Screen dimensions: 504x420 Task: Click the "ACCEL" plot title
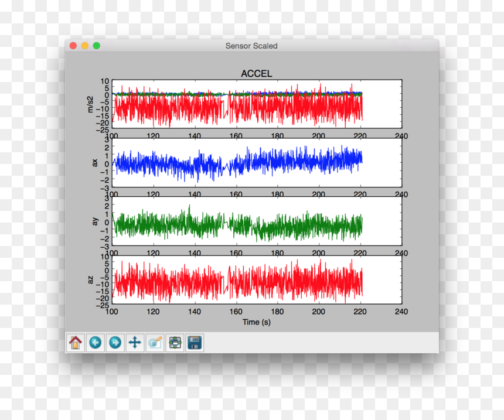(x=257, y=74)
